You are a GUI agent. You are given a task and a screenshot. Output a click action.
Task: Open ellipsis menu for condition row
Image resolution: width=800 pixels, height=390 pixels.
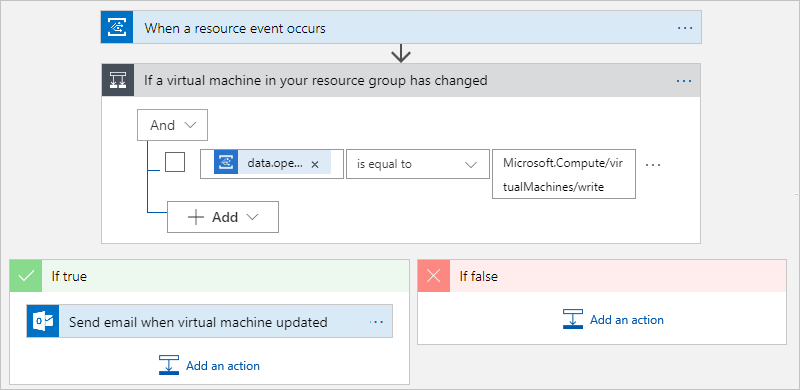click(x=653, y=164)
